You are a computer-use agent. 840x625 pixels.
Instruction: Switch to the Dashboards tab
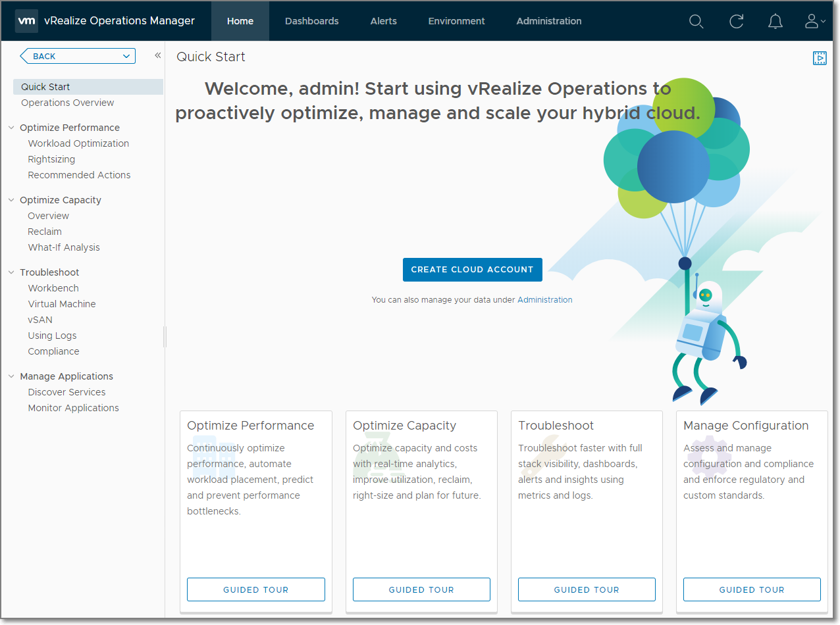(x=311, y=21)
